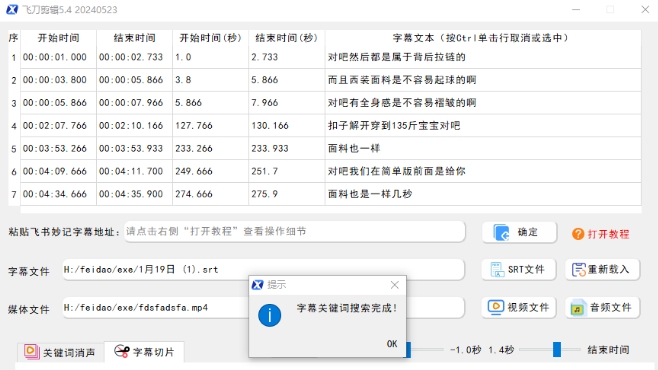
Task: Click the blue info icon in dialog
Action: tap(269, 315)
